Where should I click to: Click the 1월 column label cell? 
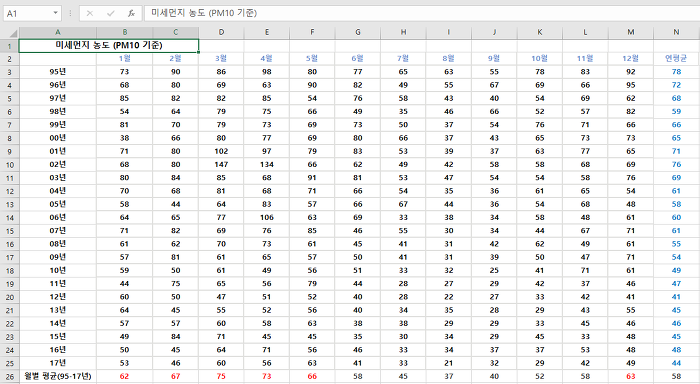125,58
